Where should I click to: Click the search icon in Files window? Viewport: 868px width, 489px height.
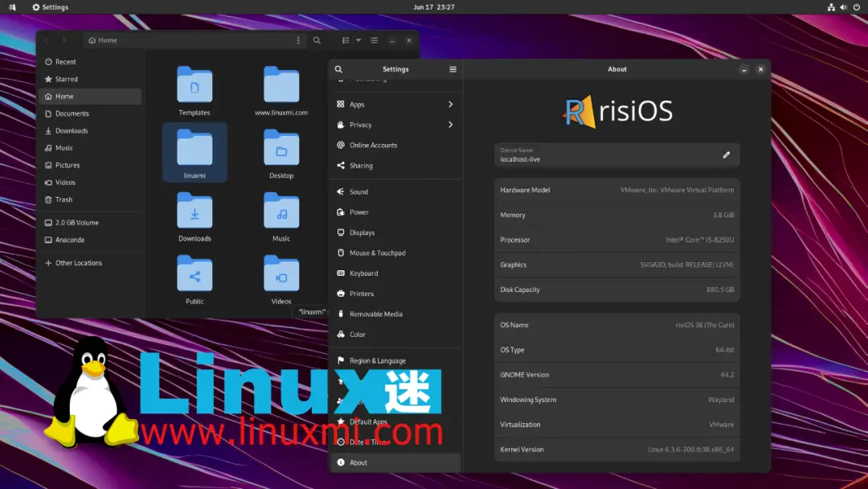tap(317, 40)
